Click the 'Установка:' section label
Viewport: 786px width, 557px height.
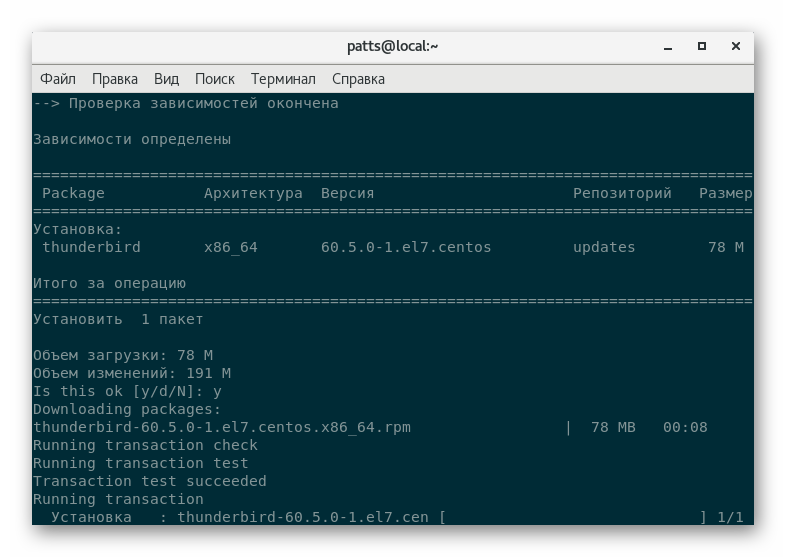click(x=78, y=230)
